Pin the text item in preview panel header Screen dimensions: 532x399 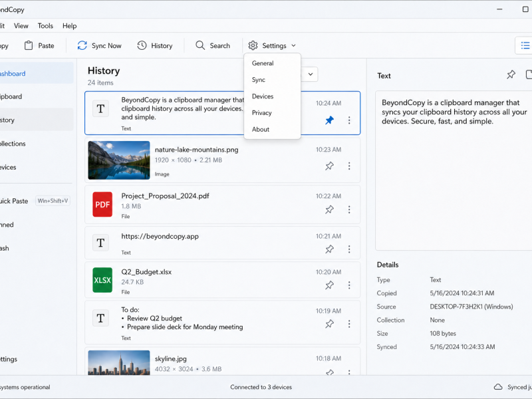(x=511, y=74)
